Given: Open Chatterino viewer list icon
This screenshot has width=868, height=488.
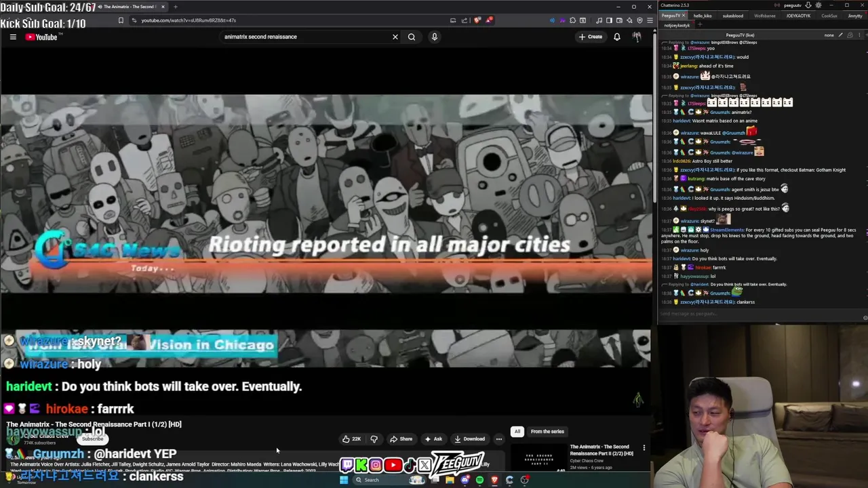Looking at the screenshot, I should click(x=850, y=35).
